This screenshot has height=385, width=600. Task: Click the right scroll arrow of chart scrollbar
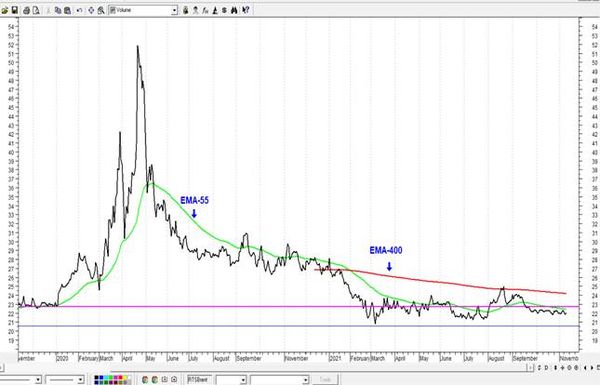[530, 368]
